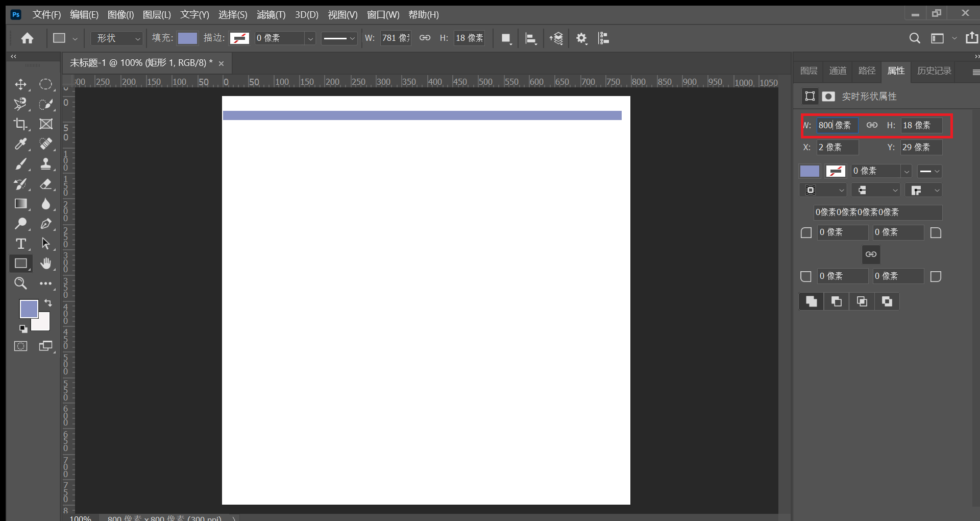Select the Move tool
Image resolution: width=980 pixels, height=521 pixels.
[x=20, y=84]
